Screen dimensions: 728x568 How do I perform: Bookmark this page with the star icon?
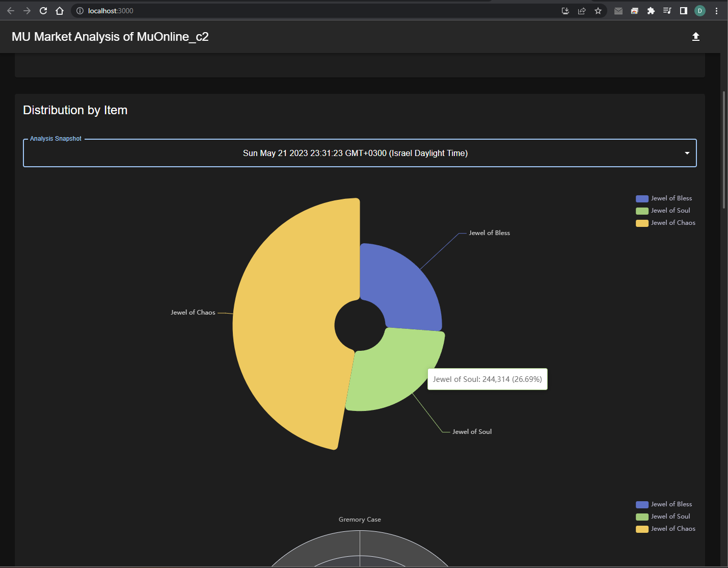coord(598,11)
